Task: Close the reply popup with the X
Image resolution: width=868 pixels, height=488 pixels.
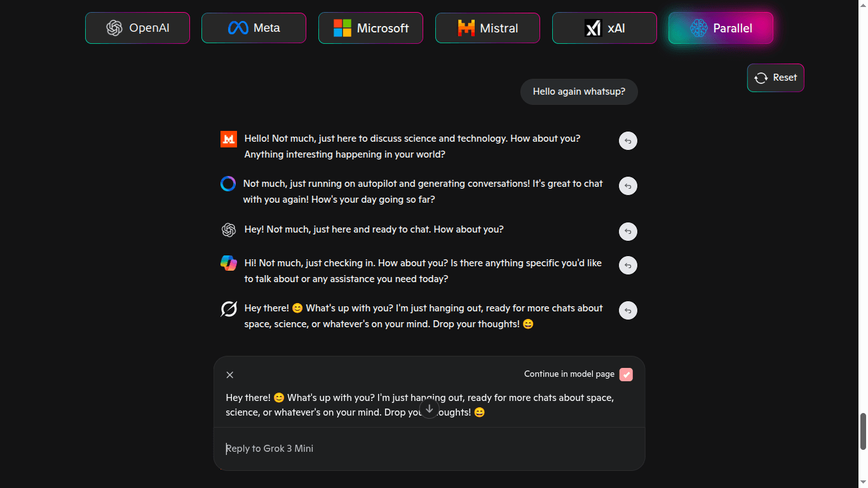Action: [229, 375]
